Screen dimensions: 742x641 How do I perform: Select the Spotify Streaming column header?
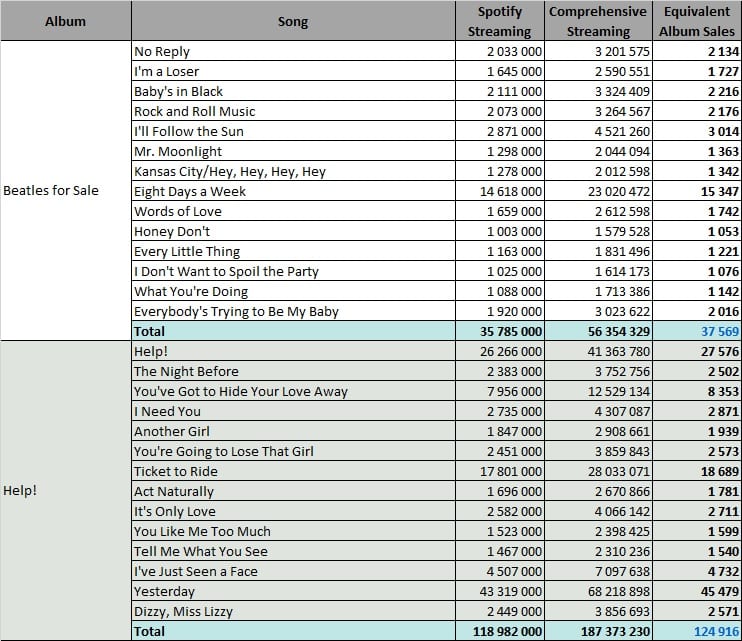500,21
